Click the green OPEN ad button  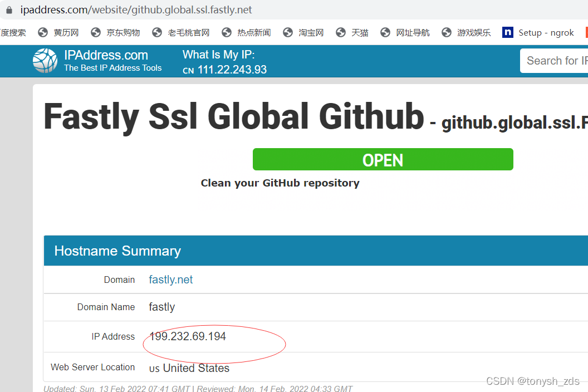[383, 159]
